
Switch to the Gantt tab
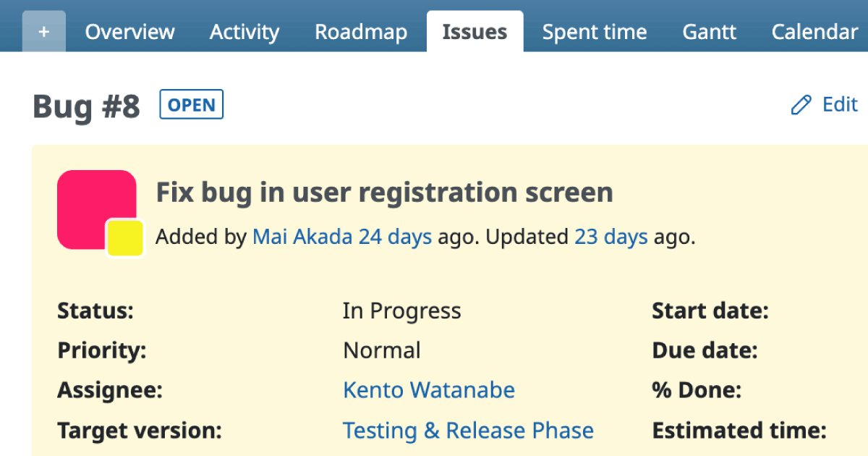coord(709,32)
